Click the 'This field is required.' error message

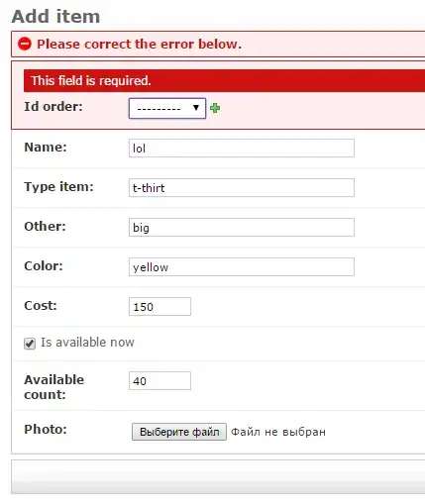[91, 80]
